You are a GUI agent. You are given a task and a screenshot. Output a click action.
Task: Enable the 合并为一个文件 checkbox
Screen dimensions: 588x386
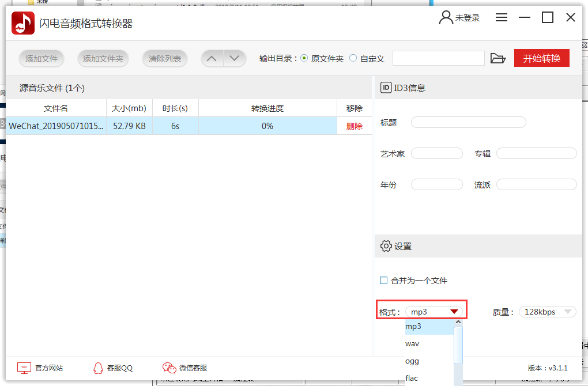coord(383,281)
